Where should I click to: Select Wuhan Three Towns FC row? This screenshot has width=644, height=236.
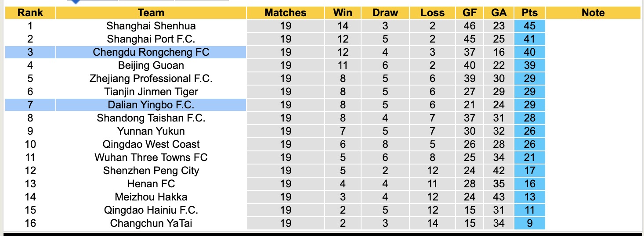(x=322, y=157)
